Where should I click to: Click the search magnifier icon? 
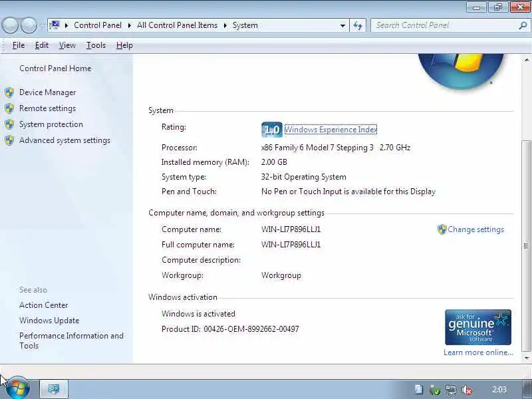[x=523, y=25]
